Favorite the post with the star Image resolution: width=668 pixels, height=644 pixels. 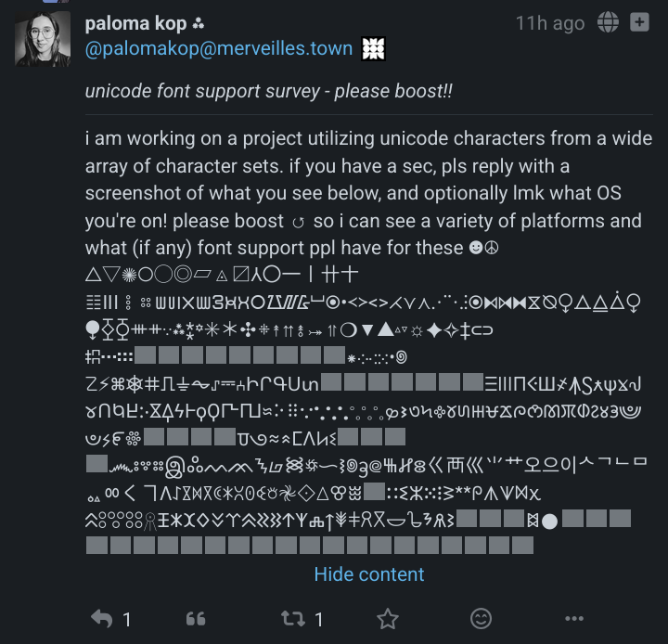click(388, 618)
